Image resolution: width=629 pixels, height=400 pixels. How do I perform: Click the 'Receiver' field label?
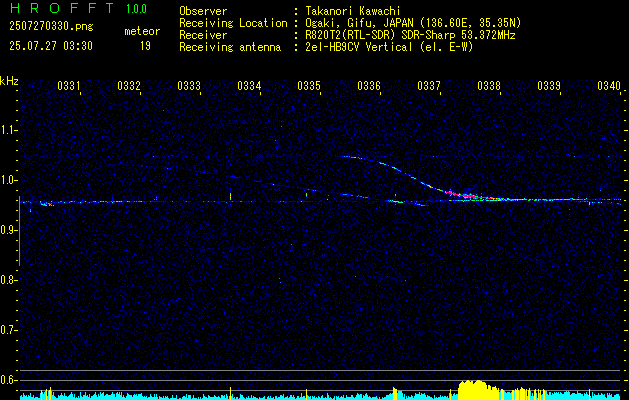(203, 35)
